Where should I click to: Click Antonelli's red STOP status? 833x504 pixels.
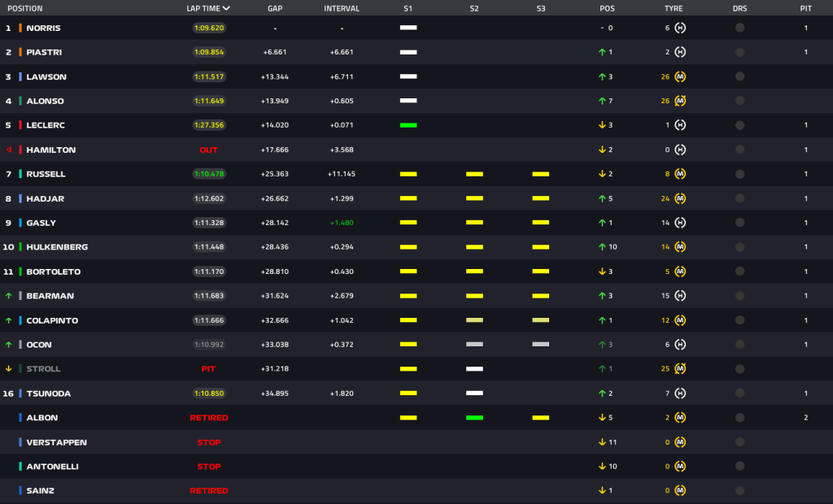point(209,467)
